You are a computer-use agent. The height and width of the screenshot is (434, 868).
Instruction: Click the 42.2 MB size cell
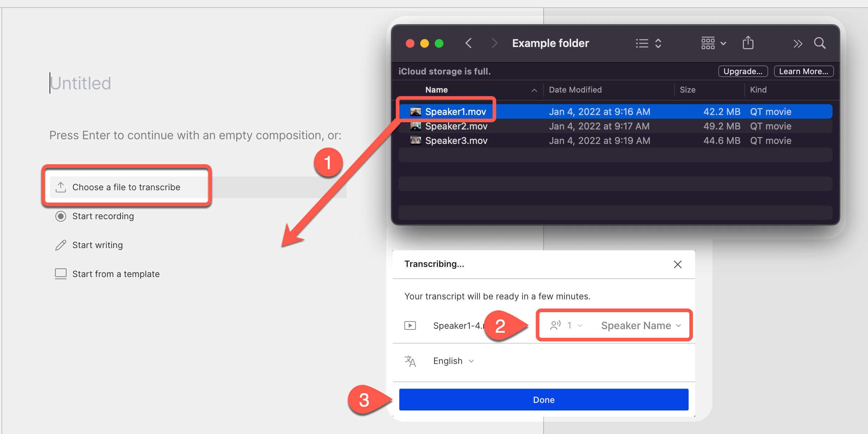(722, 111)
